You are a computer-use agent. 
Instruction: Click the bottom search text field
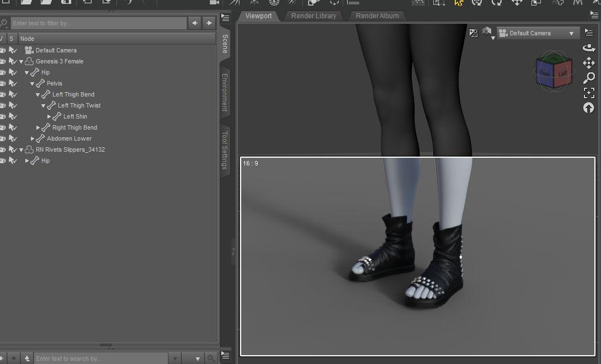click(x=101, y=358)
